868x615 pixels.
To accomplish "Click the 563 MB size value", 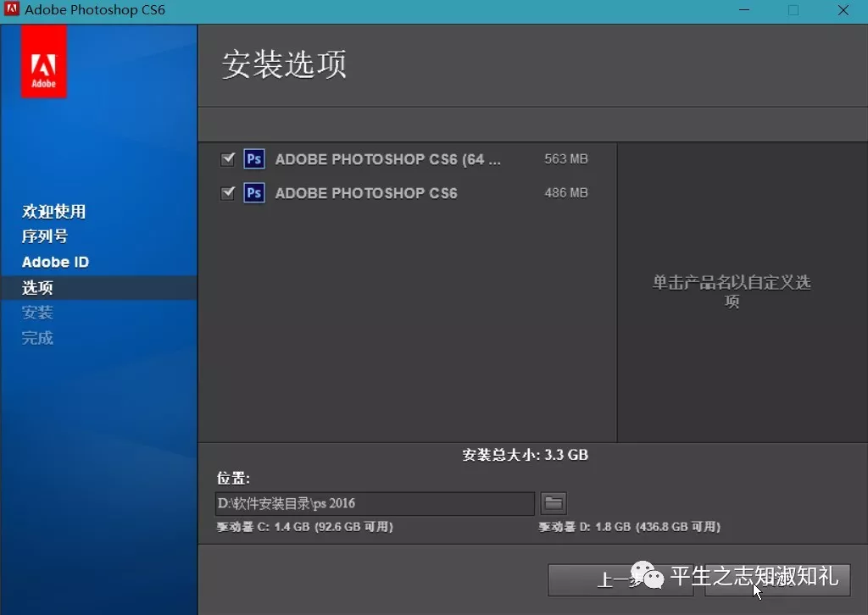I will pyautogui.click(x=565, y=159).
